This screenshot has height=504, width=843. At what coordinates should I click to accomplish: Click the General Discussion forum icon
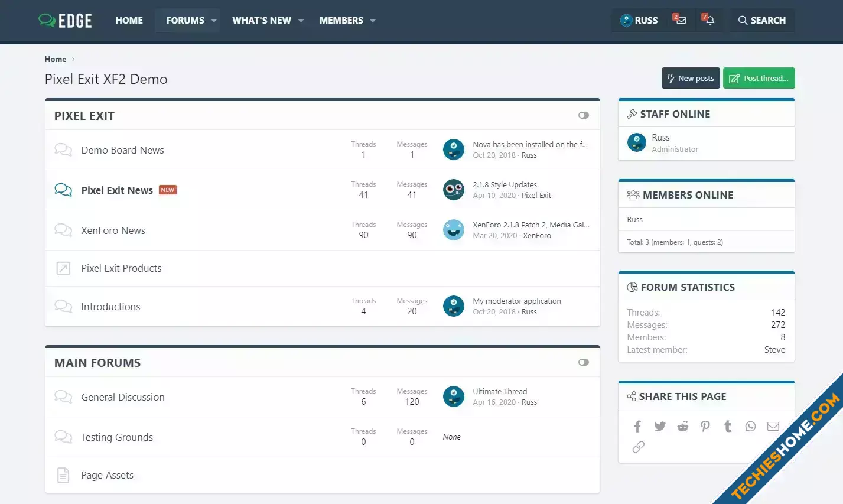(x=63, y=396)
